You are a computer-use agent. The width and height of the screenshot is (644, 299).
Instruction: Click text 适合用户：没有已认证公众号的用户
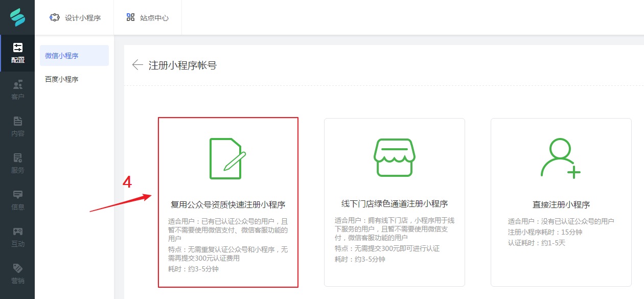(x=561, y=221)
